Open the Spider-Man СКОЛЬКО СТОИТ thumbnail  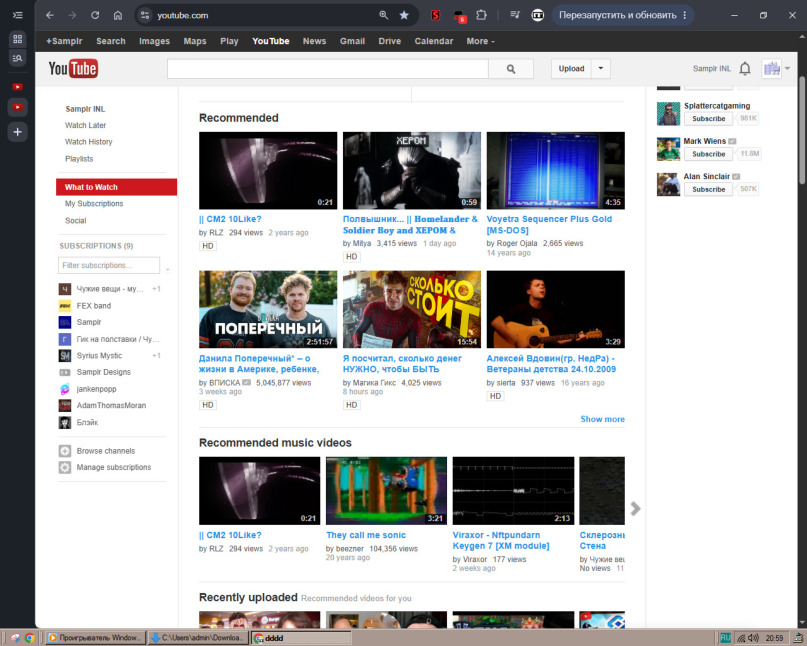[x=412, y=309]
